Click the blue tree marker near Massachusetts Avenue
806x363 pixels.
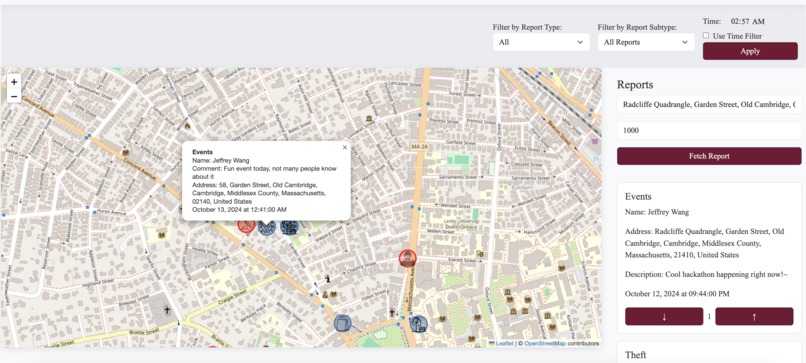point(419,324)
